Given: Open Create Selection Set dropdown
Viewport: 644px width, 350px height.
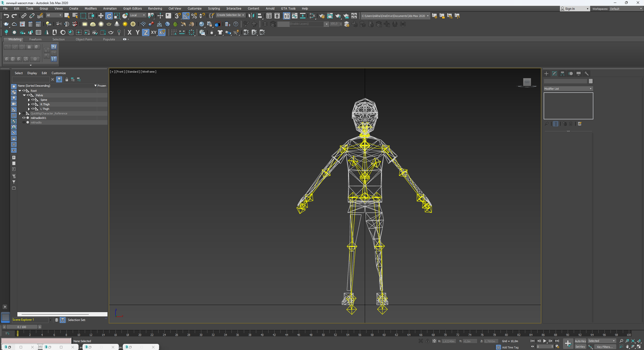Looking at the screenshot, I should pyautogui.click(x=230, y=15).
